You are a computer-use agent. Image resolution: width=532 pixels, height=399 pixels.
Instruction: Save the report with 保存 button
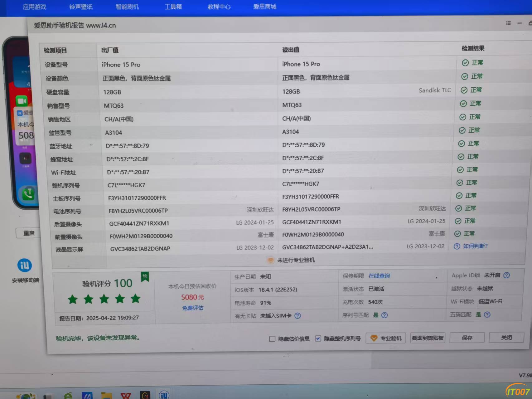(467, 338)
